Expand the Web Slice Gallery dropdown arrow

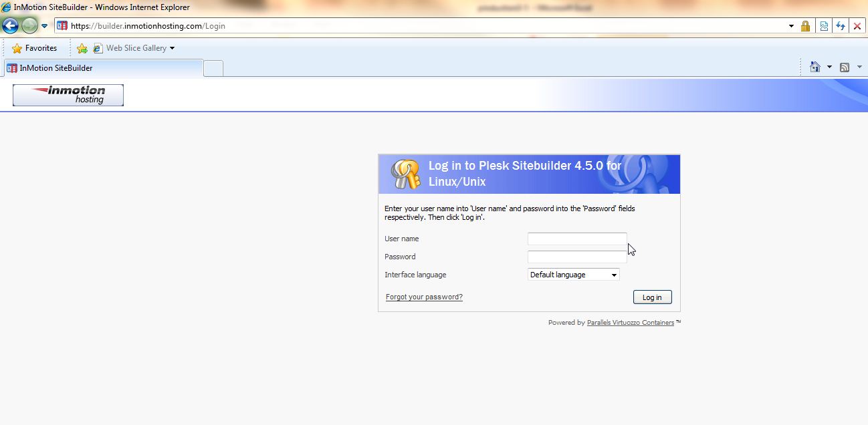tap(172, 48)
